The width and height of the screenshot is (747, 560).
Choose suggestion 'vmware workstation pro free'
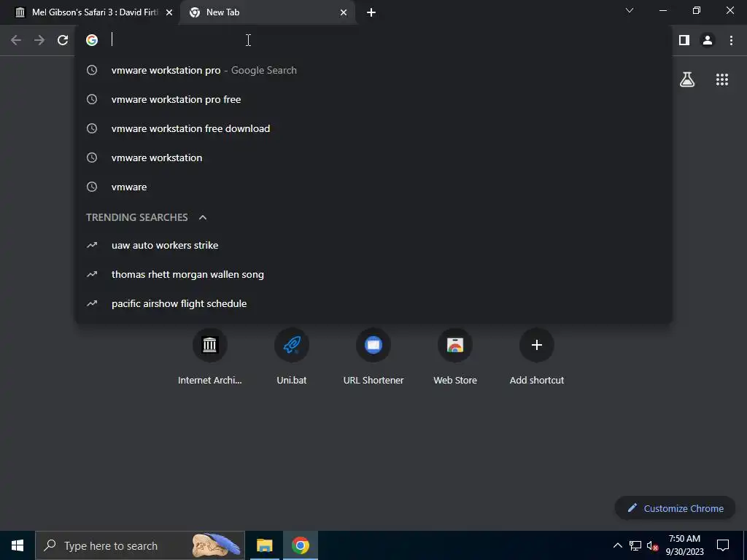(373, 99)
